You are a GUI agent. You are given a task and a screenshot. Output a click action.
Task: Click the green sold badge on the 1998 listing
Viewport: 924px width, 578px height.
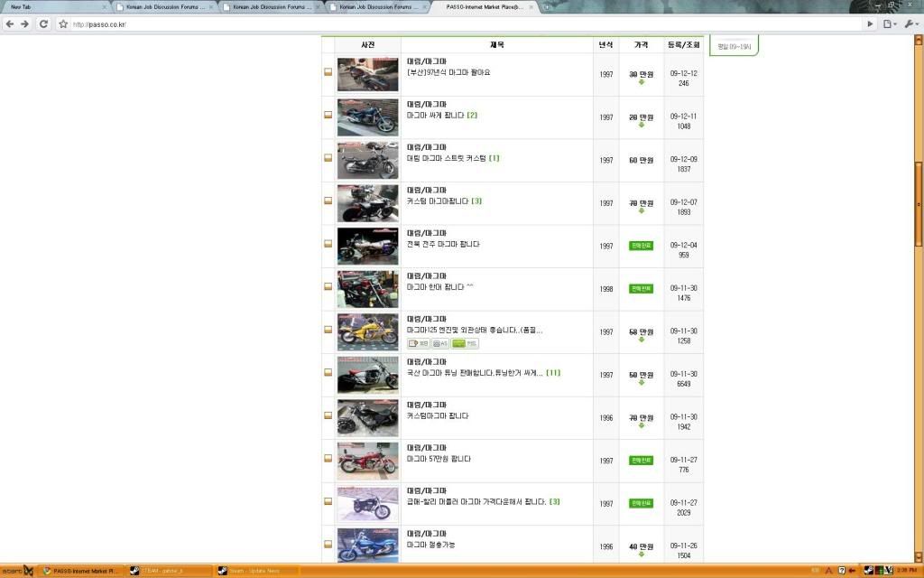point(641,289)
